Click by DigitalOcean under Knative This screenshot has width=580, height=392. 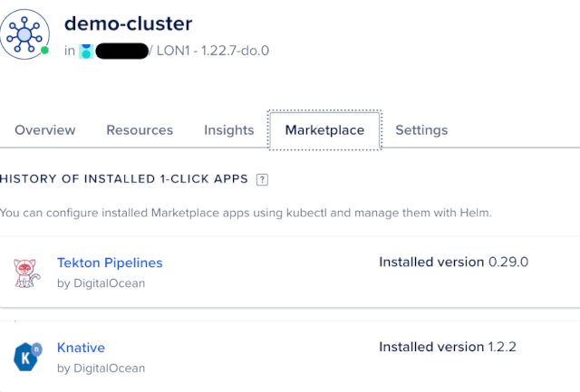click(101, 368)
